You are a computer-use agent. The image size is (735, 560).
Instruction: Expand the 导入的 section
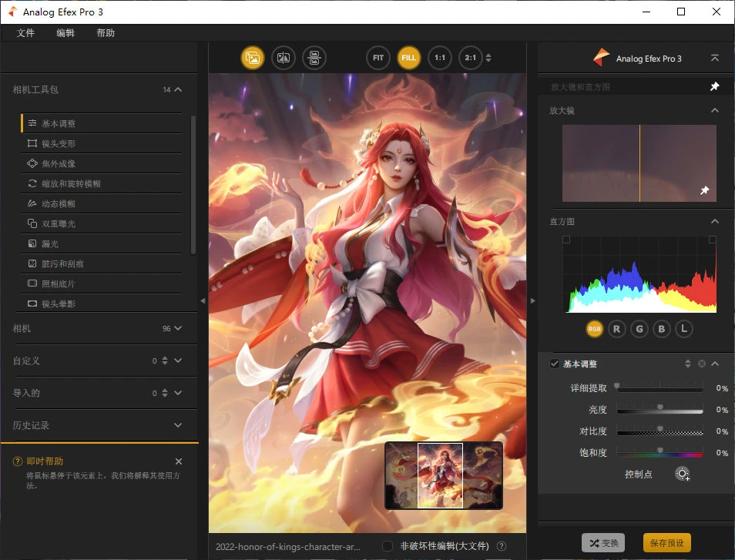coord(178,393)
